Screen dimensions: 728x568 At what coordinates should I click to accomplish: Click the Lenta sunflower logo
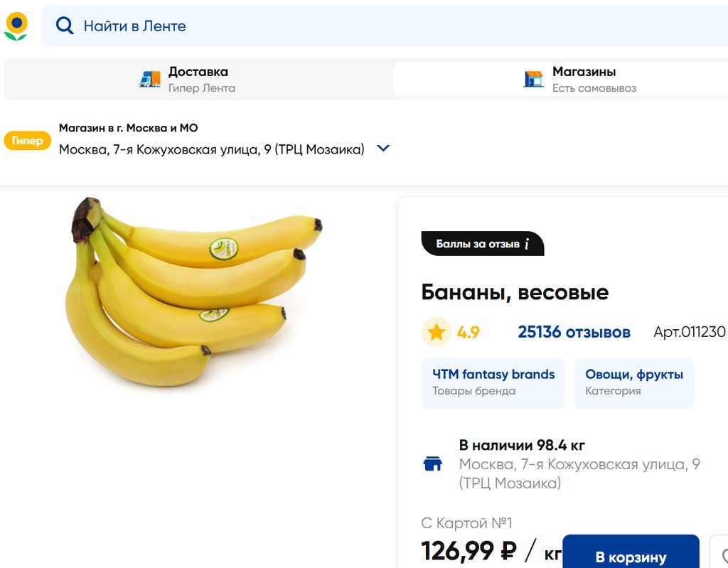point(16,26)
